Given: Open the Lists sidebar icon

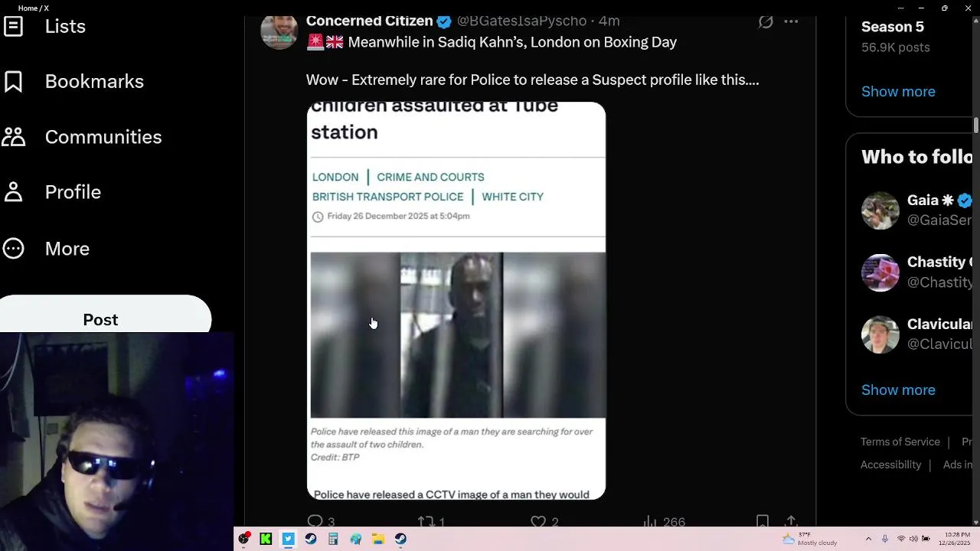Looking at the screenshot, I should (x=13, y=27).
